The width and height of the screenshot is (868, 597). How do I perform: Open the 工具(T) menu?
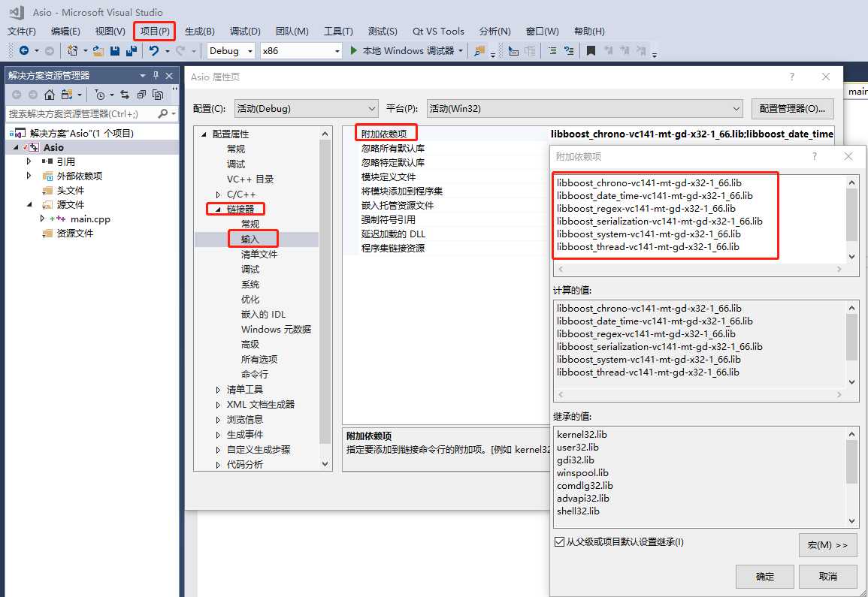click(338, 31)
